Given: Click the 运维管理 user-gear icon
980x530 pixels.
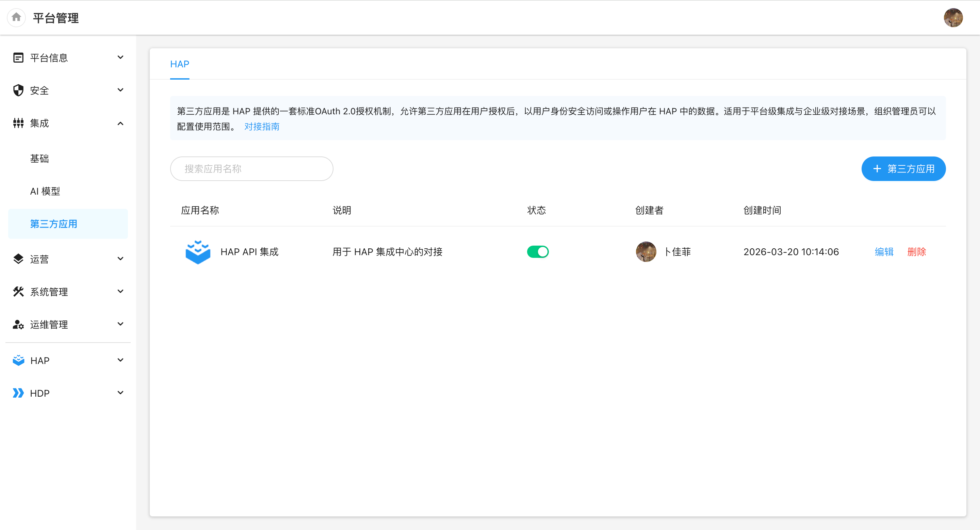Looking at the screenshot, I should (18, 324).
